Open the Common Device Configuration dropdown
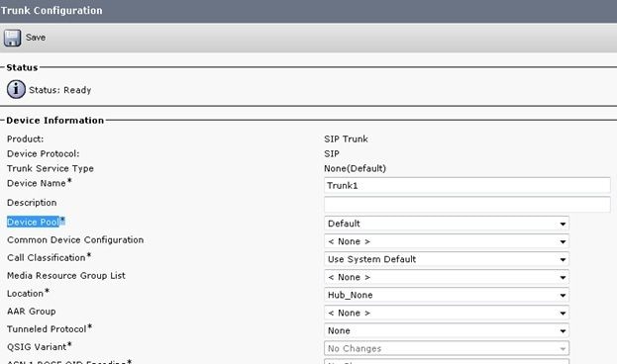The width and height of the screenshot is (617, 364). (x=447, y=241)
